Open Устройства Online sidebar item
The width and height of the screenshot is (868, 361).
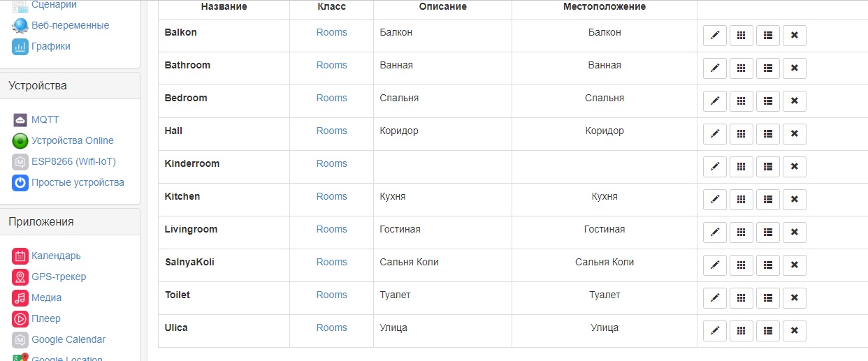[72, 140]
